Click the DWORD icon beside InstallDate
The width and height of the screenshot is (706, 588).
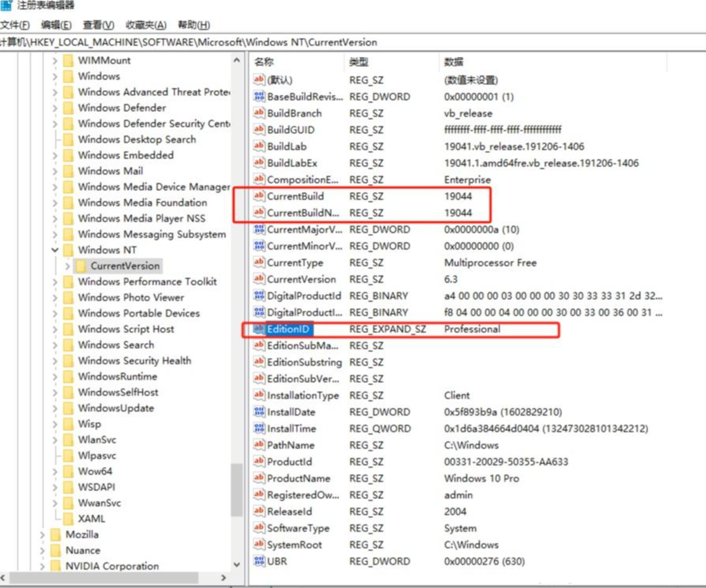click(x=259, y=412)
